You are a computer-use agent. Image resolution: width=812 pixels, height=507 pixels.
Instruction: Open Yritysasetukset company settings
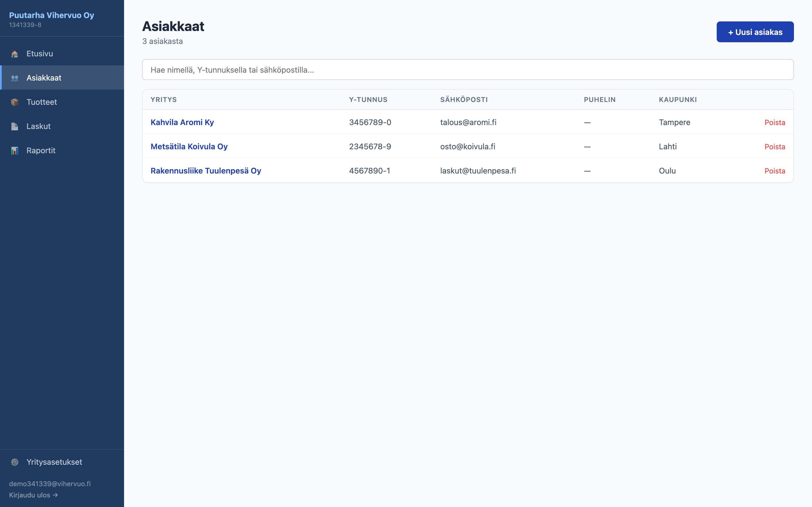coord(62,462)
